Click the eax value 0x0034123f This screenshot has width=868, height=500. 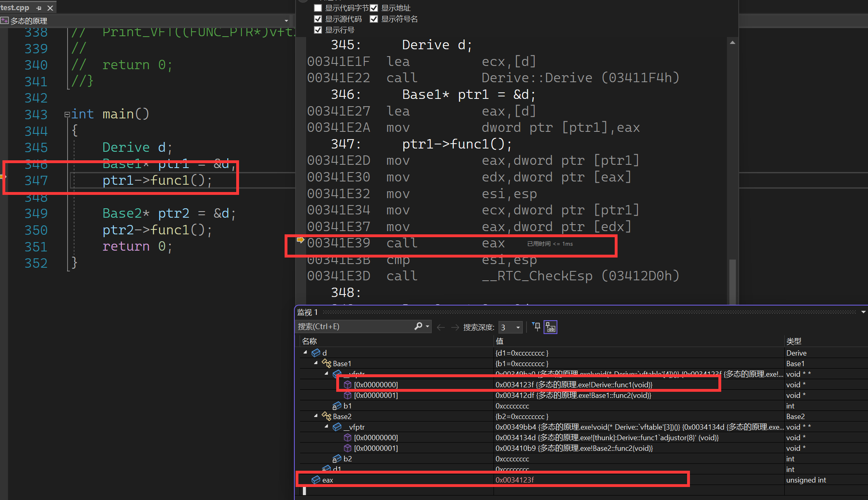[515, 480]
